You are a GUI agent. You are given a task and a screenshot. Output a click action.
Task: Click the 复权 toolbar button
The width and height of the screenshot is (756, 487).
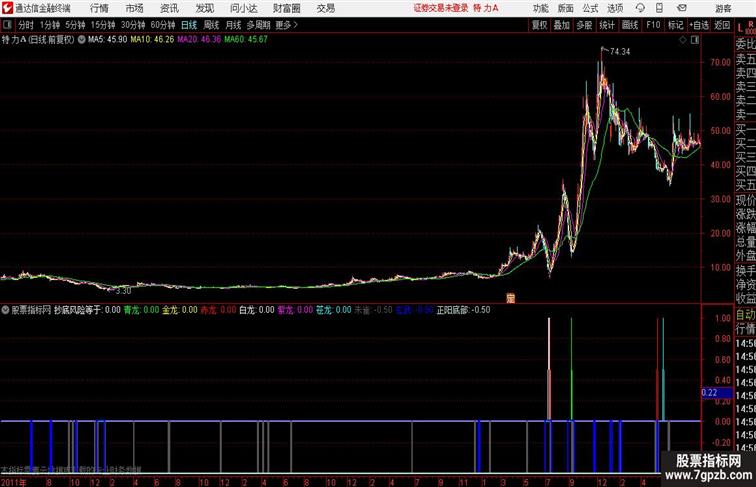pyautogui.click(x=540, y=25)
